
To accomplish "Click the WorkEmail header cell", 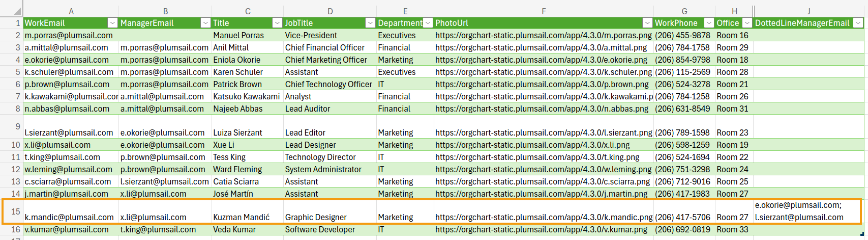I will pos(71,23).
